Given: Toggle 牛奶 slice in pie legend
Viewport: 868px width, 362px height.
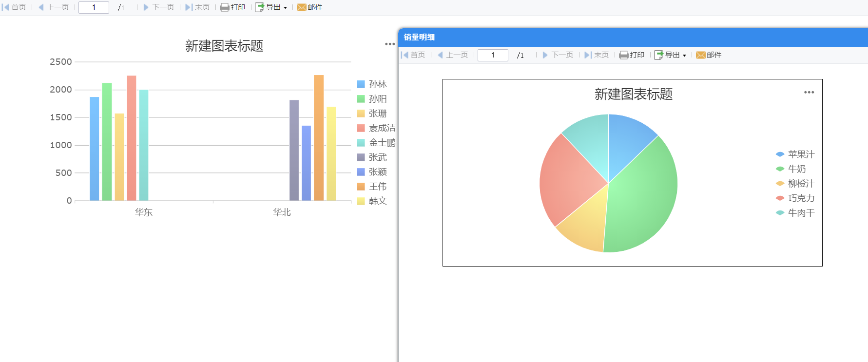Looking at the screenshot, I should coord(791,169).
